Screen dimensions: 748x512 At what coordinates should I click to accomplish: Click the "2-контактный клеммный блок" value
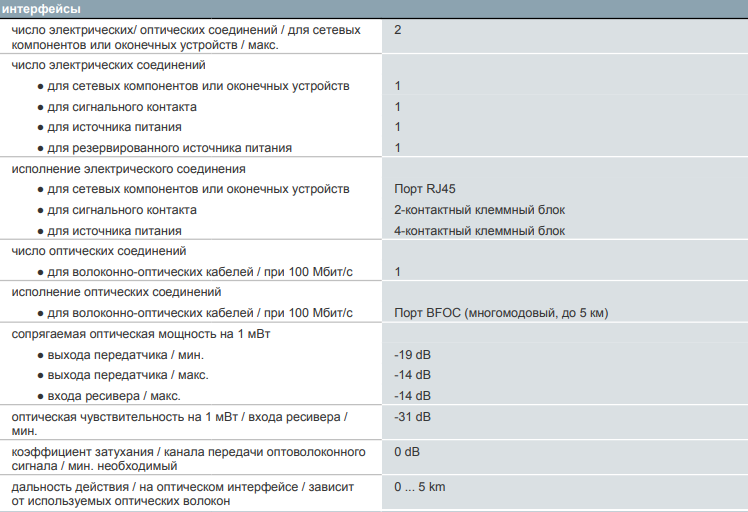(479, 210)
